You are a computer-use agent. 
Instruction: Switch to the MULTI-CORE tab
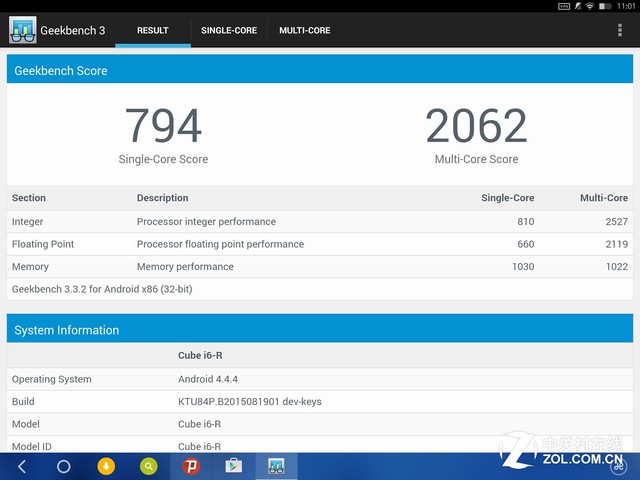(305, 30)
